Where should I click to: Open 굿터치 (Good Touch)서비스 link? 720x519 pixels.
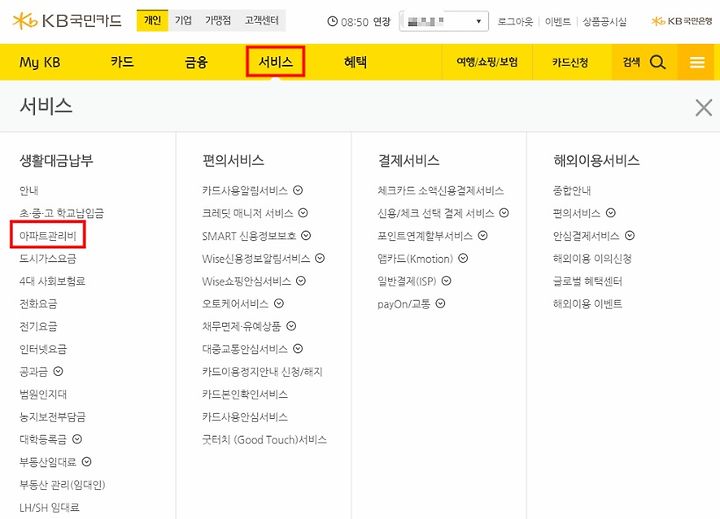coord(264,440)
